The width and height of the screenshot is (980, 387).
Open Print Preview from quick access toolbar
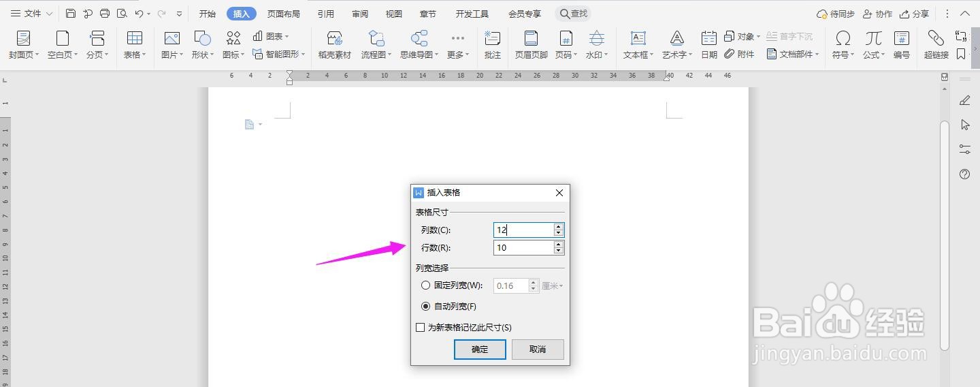[x=122, y=14]
